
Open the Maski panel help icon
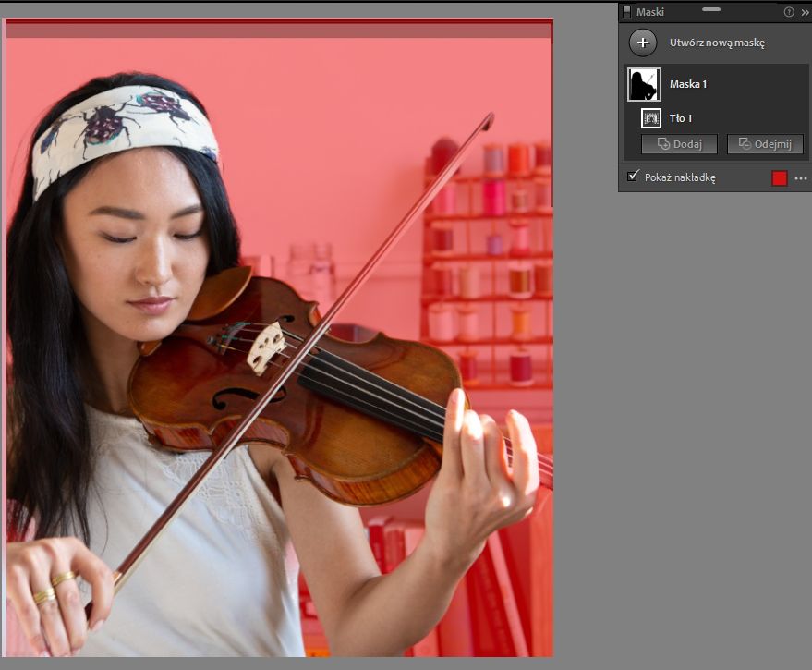(789, 12)
